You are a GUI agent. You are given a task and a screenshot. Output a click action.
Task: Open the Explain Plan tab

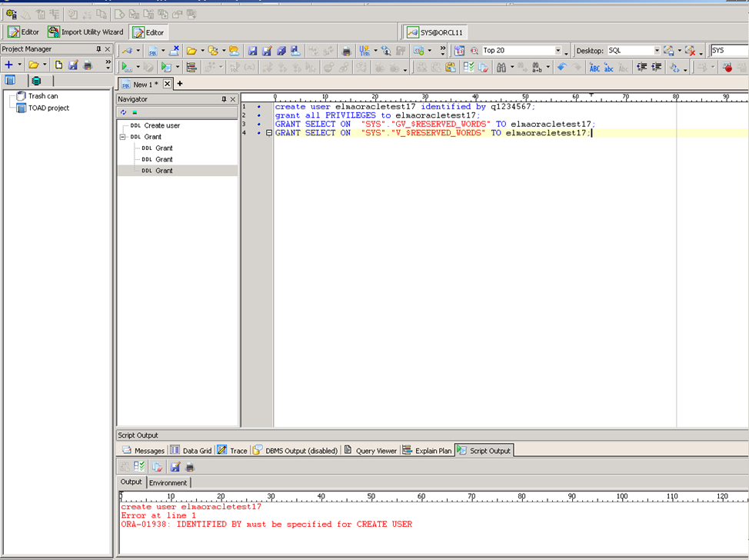tap(427, 451)
